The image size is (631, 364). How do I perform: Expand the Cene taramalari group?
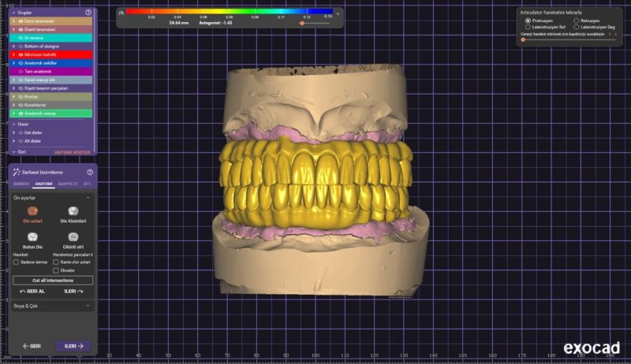pyautogui.click(x=13, y=21)
